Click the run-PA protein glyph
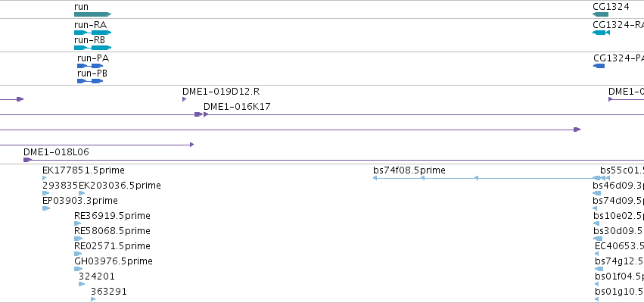644x303 pixels. pos(90,66)
